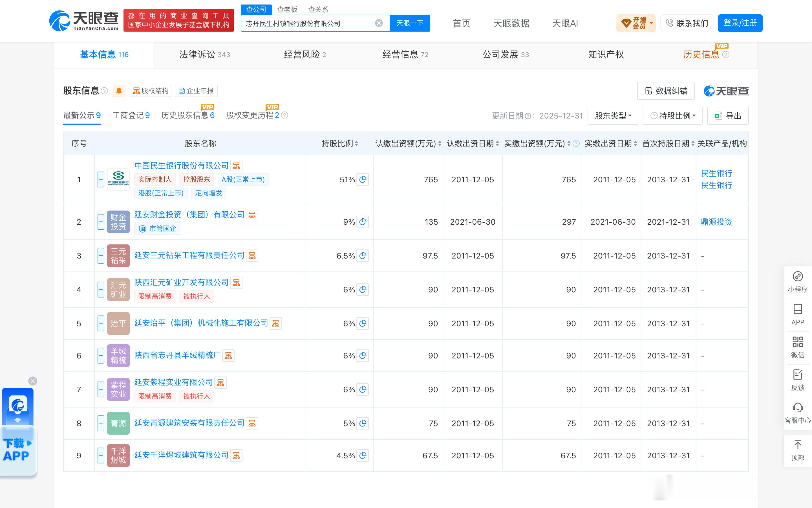812x508 pixels.
Task: Switch to the 经营风险 tab
Action: coord(305,54)
